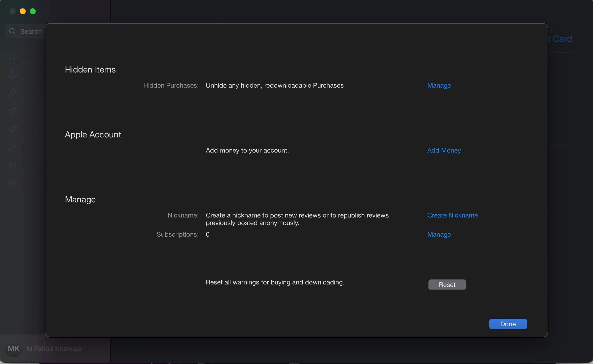Open the Discover section in sidebar
593x364 pixels.
click(12, 56)
